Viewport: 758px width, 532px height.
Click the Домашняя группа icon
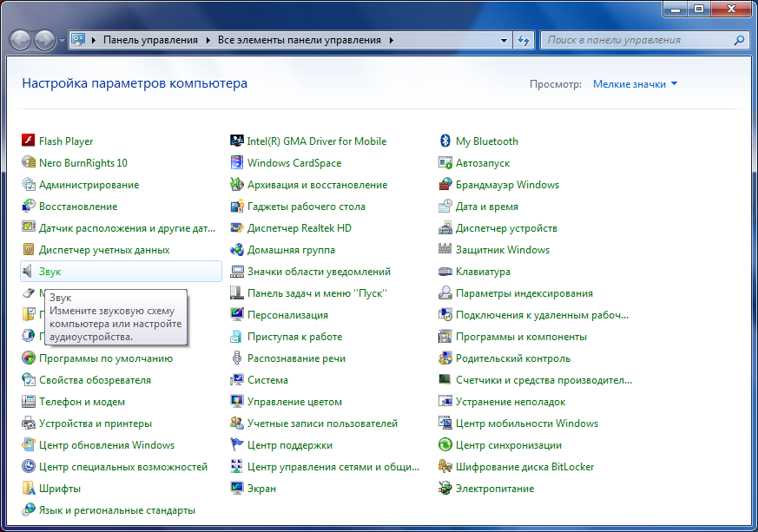click(x=237, y=249)
